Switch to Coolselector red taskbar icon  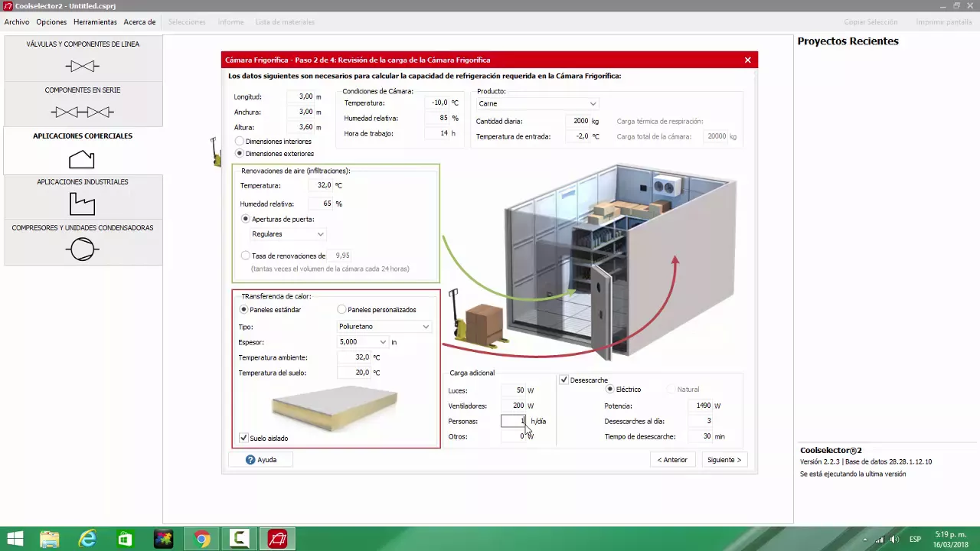pyautogui.click(x=277, y=539)
